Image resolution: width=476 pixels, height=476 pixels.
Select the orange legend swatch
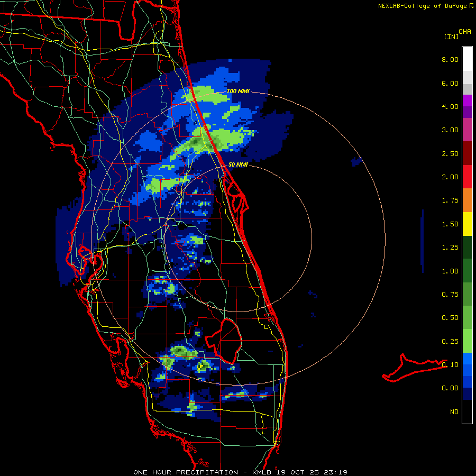point(467,200)
